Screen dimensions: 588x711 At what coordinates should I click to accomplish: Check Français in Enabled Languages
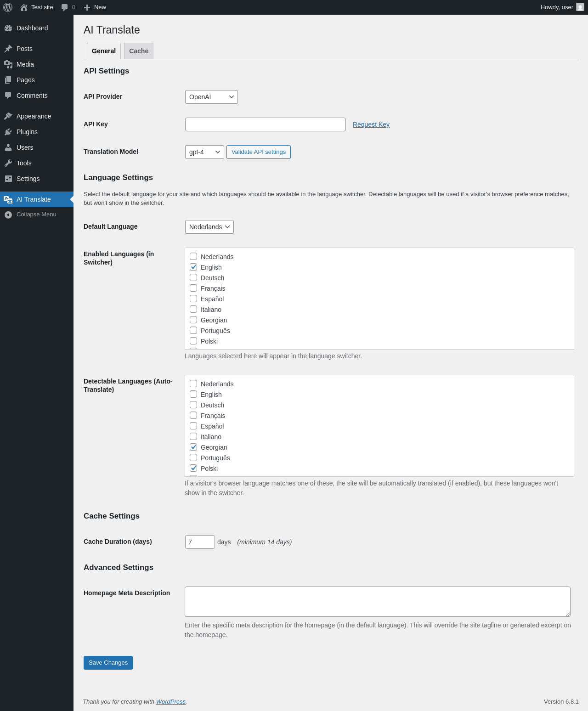pyautogui.click(x=193, y=288)
